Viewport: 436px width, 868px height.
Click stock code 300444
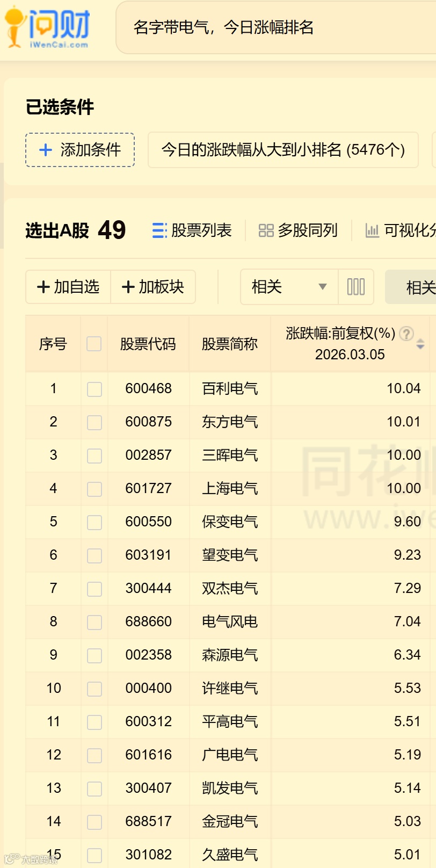[x=149, y=588]
